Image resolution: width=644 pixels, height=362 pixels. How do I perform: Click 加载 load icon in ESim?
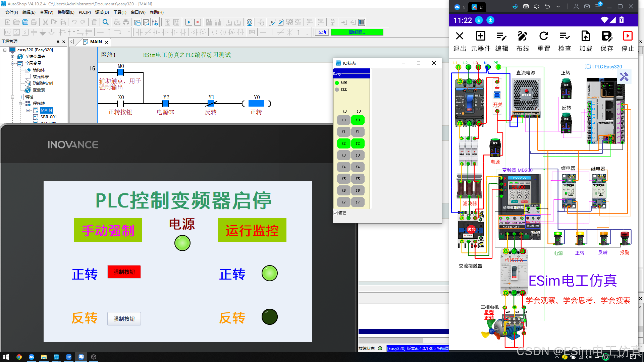tap(586, 41)
